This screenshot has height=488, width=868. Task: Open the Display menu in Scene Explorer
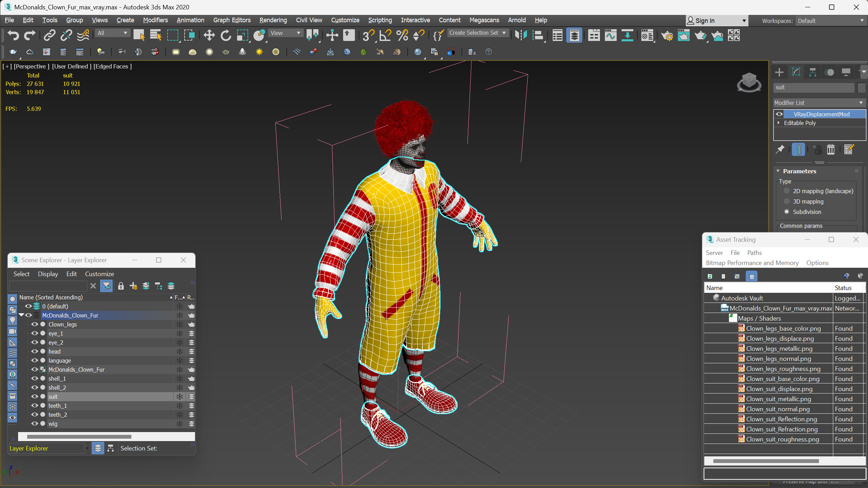(x=48, y=274)
